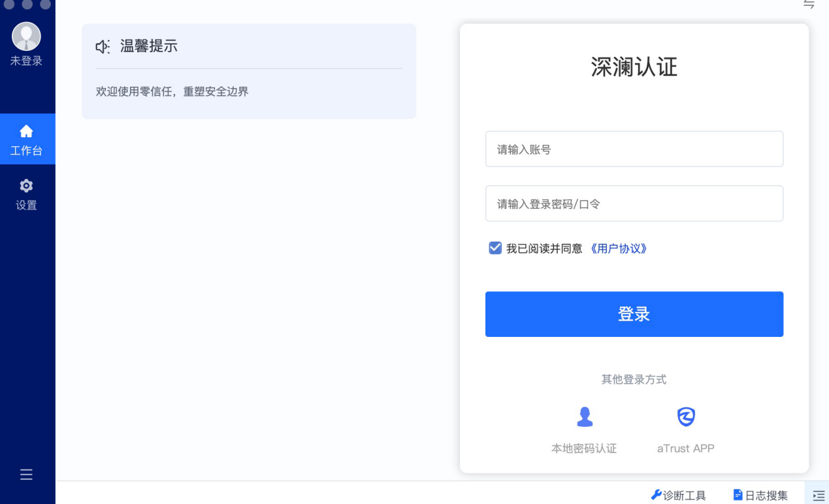This screenshot has width=829, height=504.
Task: Open 日志搜集 log collection
Action: click(760, 495)
